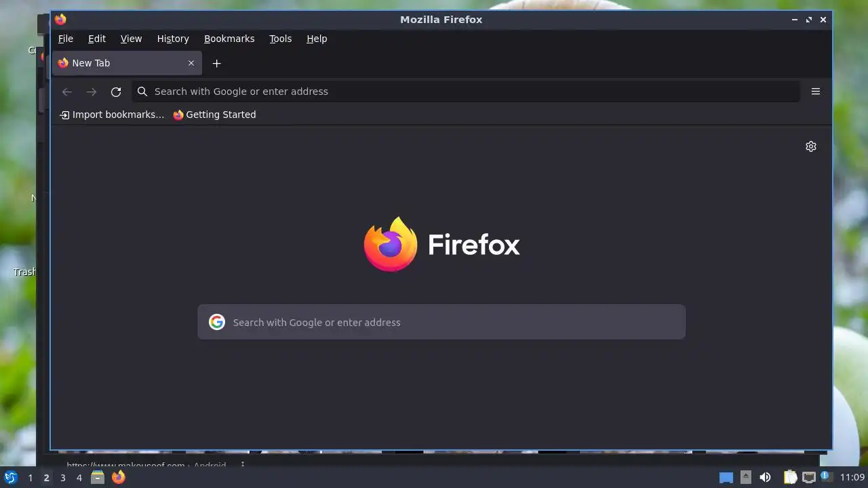
Task: Open the update notifier tray icon
Action: pyautogui.click(x=825, y=476)
